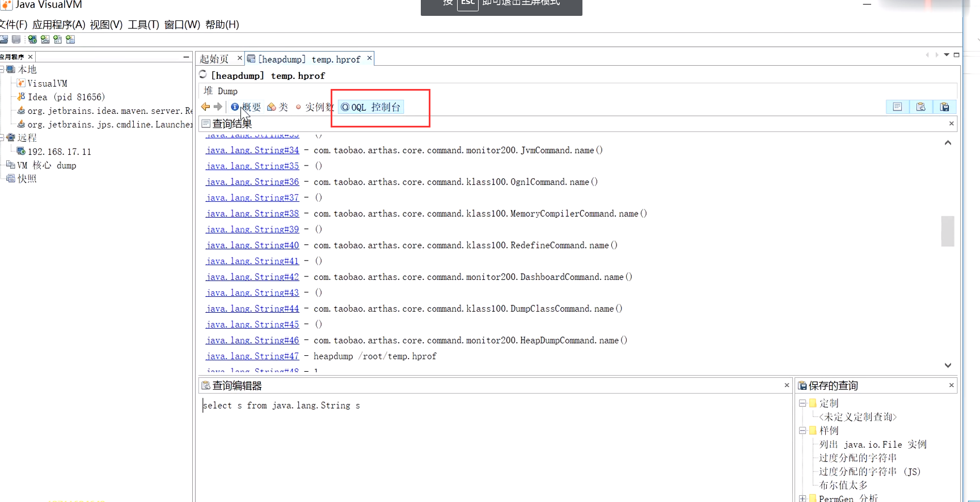
Task: Click the results scrollbar up arrow
Action: [x=948, y=143]
